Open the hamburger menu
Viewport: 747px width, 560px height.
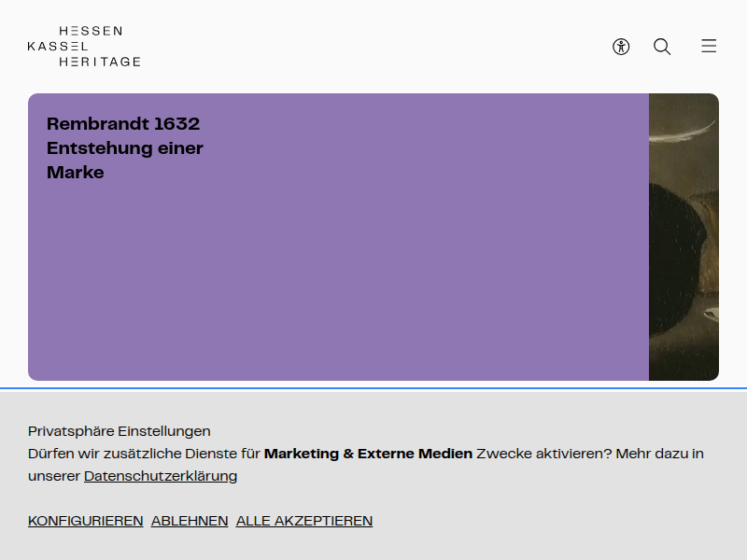pos(709,46)
